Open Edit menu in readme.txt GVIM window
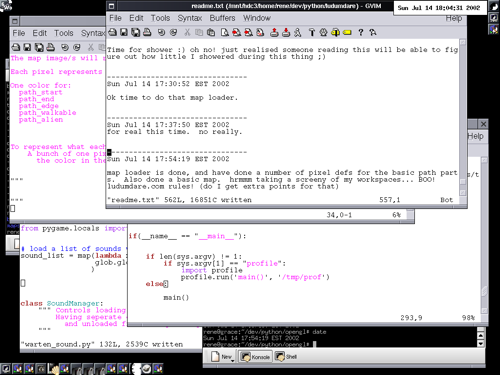This screenshot has width=500, height=375. [x=136, y=18]
